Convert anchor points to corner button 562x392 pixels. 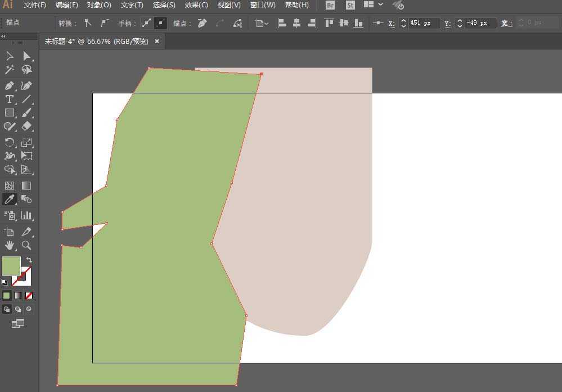pyautogui.click(x=87, y=23)
